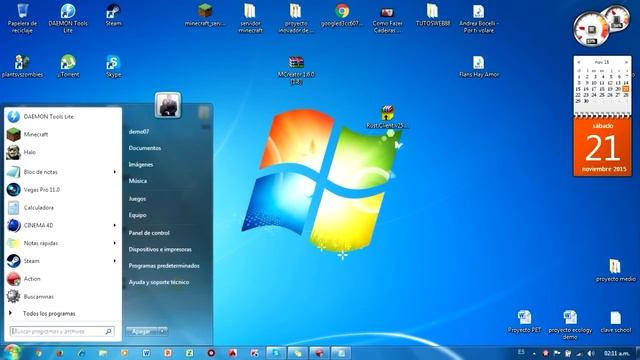Open Word from the taskbar
640x360 pixels.
[146, 353]
